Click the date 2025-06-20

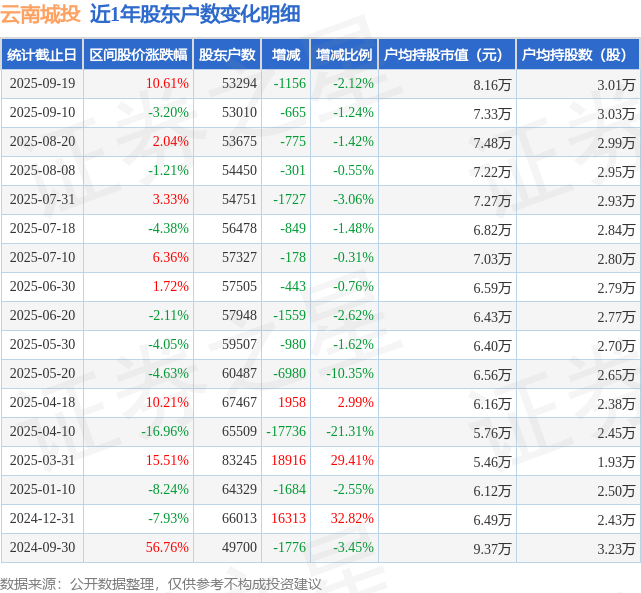click(43, 316)
